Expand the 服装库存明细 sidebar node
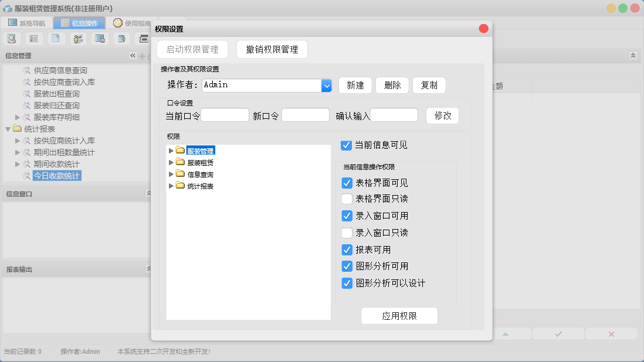This screenshot has width=644, height=362. 17,117
